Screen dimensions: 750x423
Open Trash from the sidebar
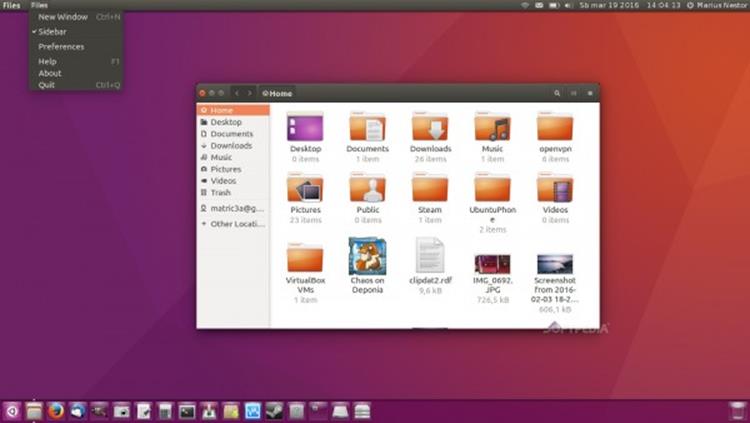coord(220,193)
